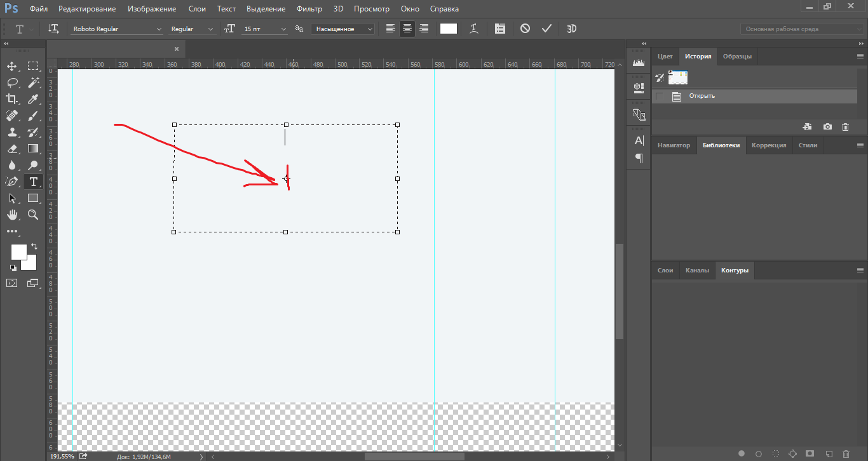Select the Hand tool
Screen dimensions: 868x461
[12, 215]
